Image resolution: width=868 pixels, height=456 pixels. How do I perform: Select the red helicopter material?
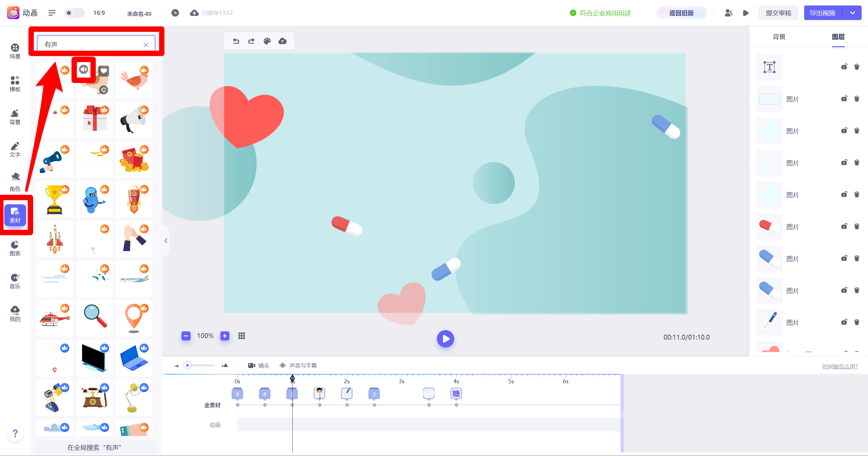(x=55, y=318)
